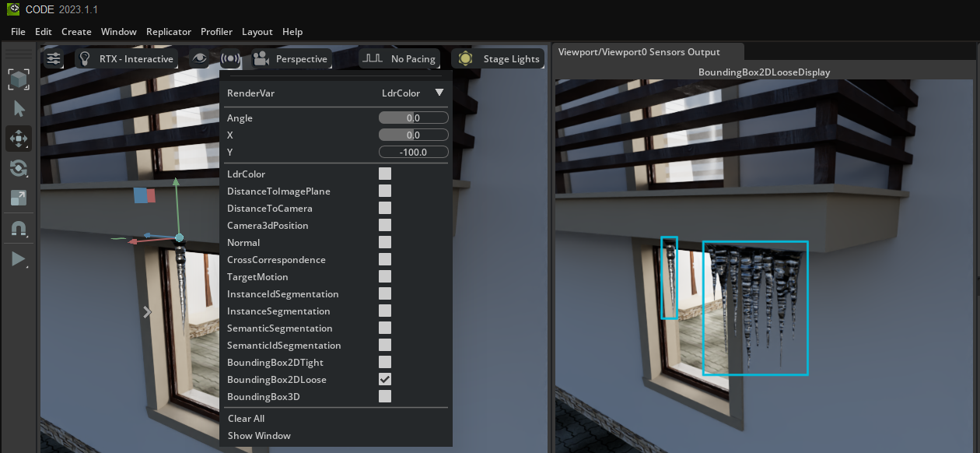Expand the RenderVar LdrColor dropdown

[x=413, y=93]
